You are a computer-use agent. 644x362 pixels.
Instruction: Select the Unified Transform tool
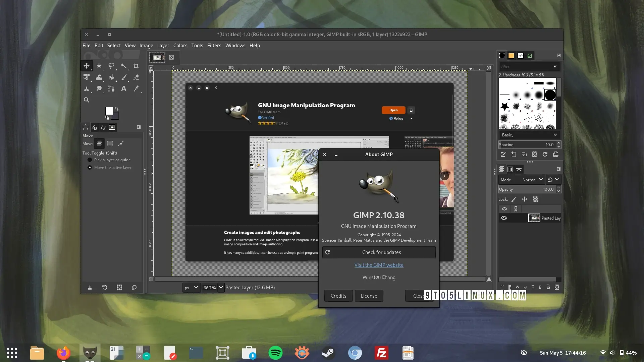pos(87,77)
